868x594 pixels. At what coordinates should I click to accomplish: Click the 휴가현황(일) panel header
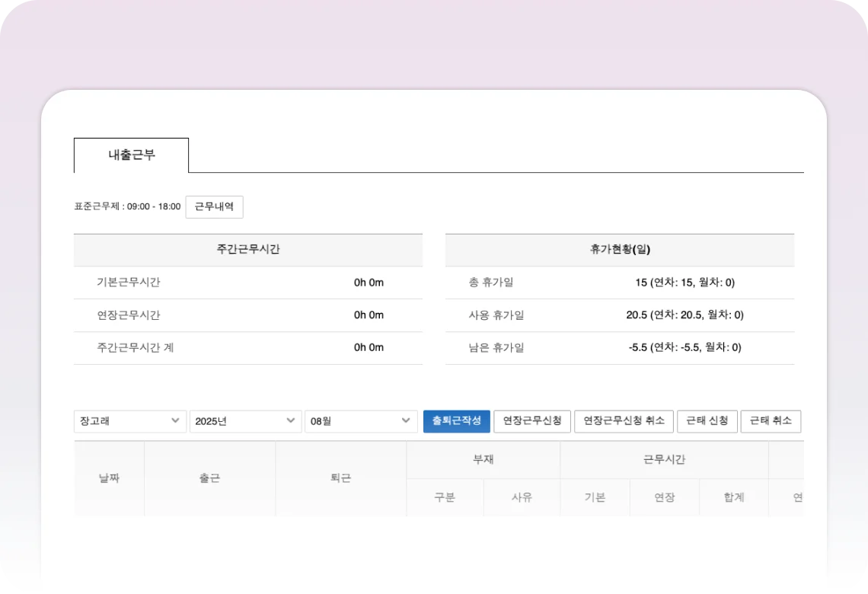click(x=619, y=250)
